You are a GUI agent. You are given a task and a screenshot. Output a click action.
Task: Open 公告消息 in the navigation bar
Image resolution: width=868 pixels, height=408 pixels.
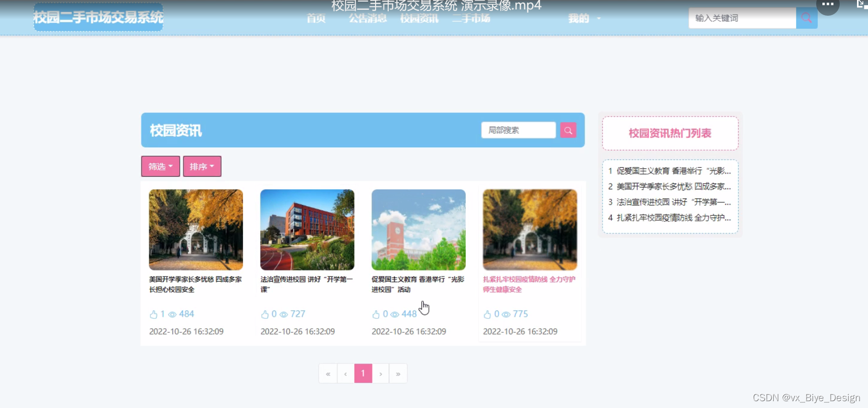[x=368, y=18]
